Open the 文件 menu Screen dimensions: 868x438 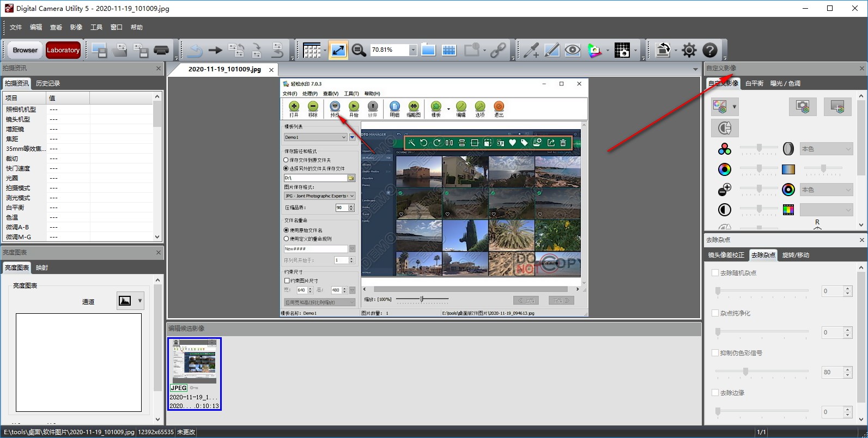tap(16, 27)
